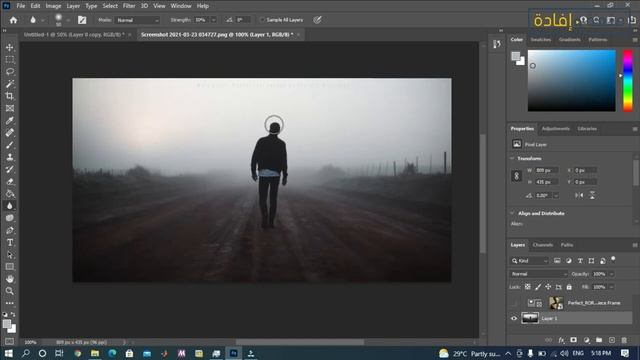Select the Pen tool
This screenshot has height=360, width=640.
coord(10,230)
